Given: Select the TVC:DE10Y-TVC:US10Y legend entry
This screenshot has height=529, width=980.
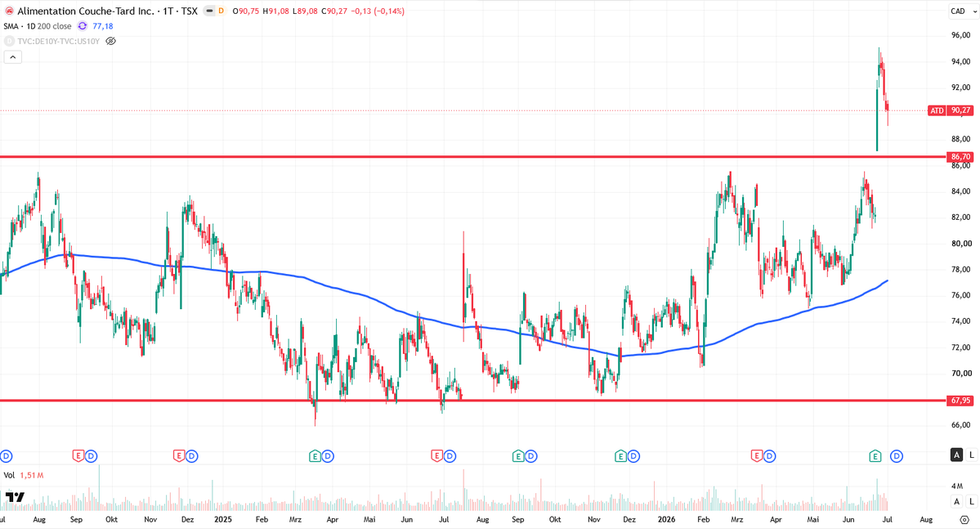Looking at the screenshot, I should pos(58,41).
